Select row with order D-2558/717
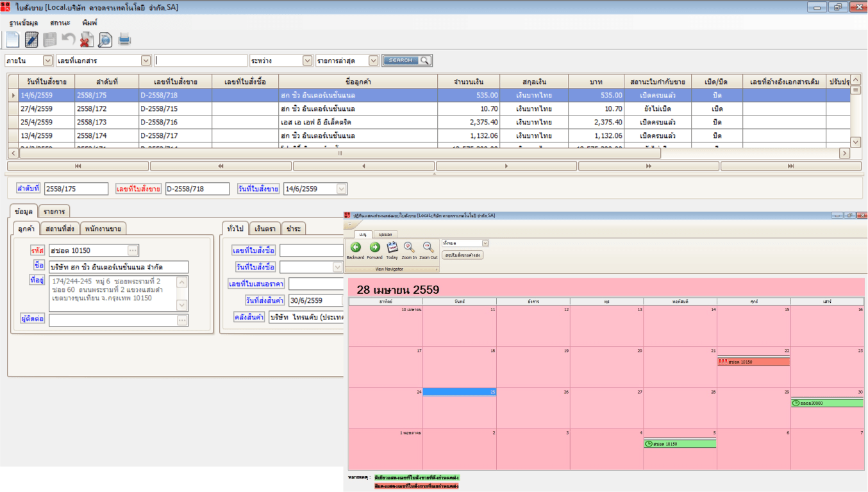The height and width of the screenshot is (492, 868). (428, 136)
